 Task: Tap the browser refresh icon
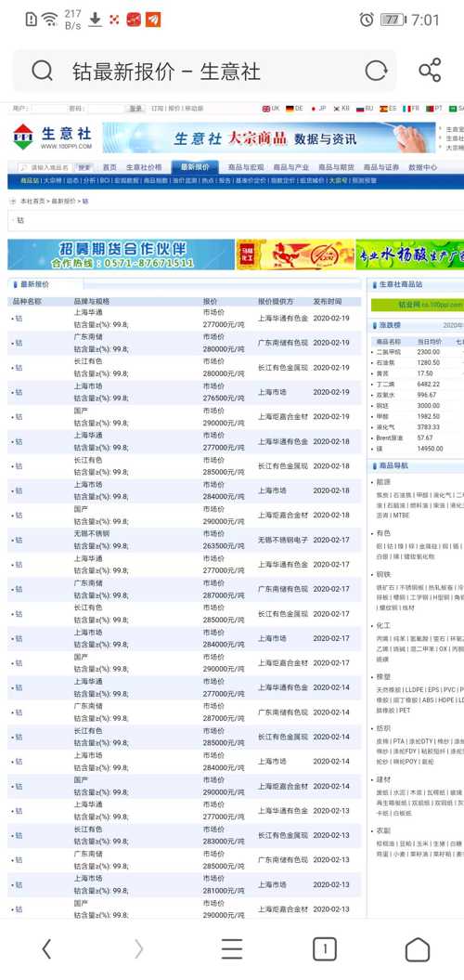pos(376,71)
